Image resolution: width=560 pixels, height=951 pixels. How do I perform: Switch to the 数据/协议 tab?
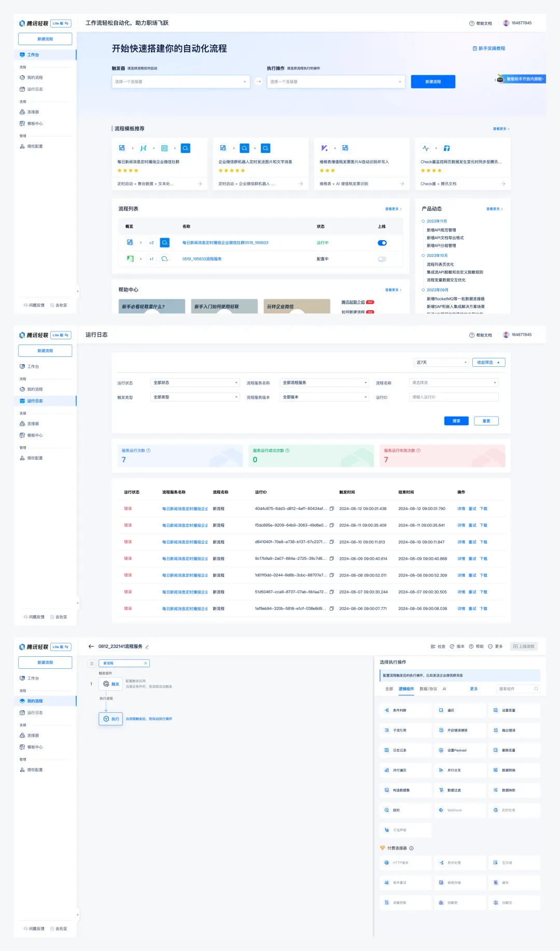pyautogui.click(x=428, y=689)
